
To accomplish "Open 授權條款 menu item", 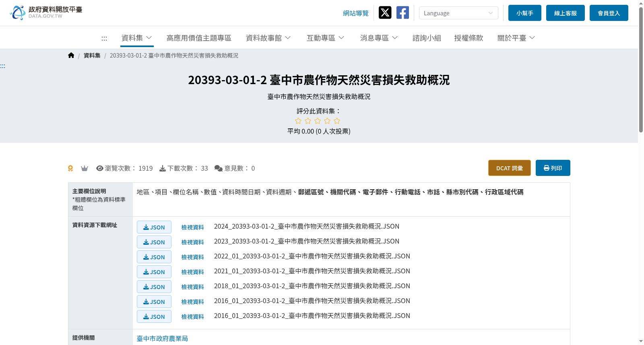I will pos(469,38).
